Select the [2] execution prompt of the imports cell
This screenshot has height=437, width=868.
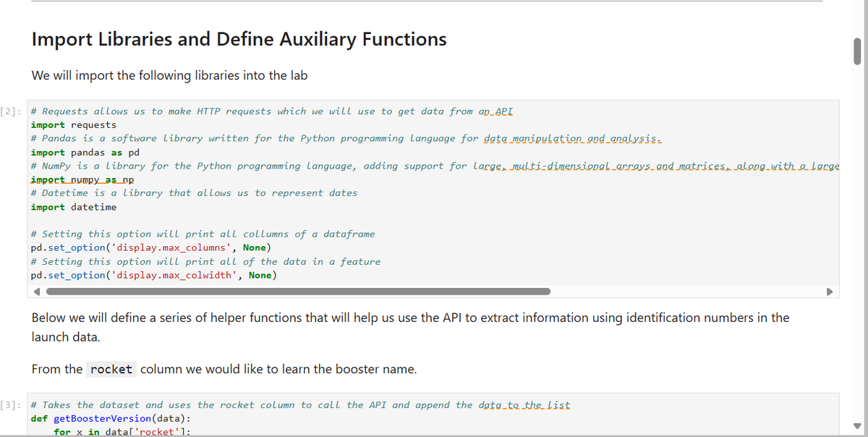[x=12, y=111]
